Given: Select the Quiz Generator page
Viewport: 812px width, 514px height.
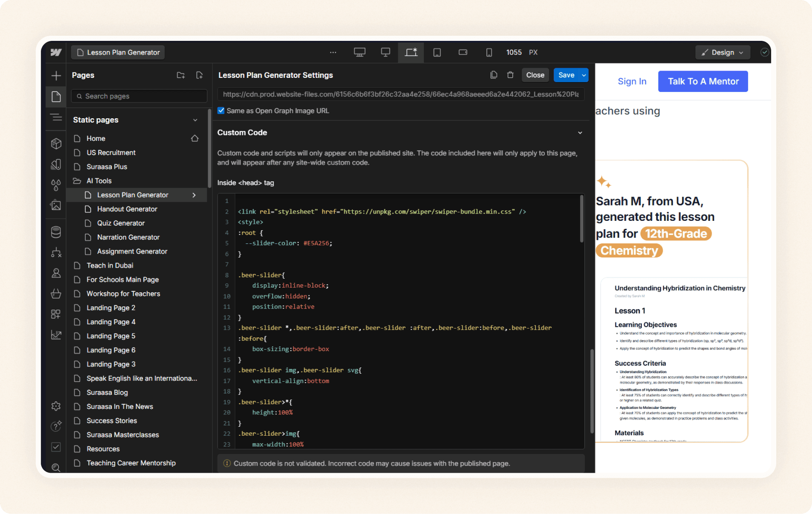Looking at the screenshot, I should coord(137,223).
